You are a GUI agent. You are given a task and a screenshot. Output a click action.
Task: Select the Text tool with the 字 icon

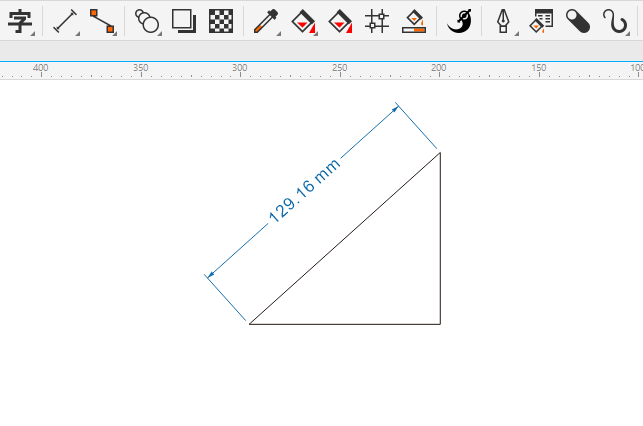tap(19, 21)
